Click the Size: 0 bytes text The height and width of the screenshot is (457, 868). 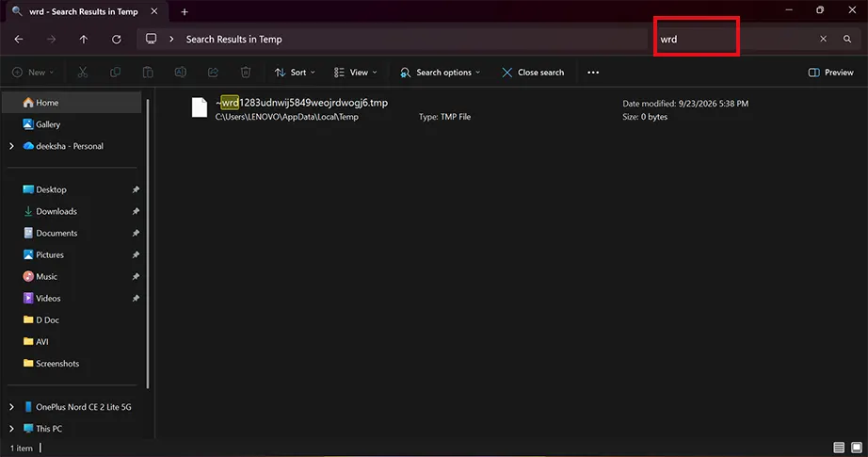pyautogui.click(x=645, y=117)
